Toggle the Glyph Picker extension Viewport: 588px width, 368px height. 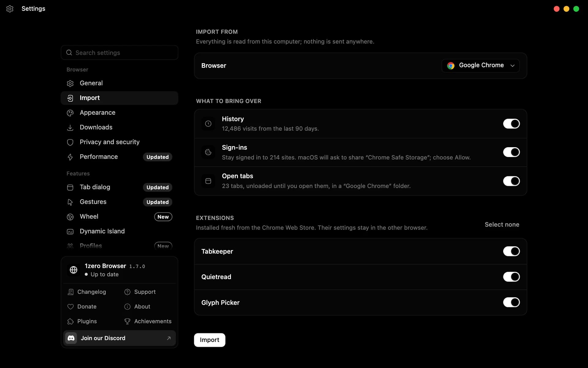coord(511,302)
